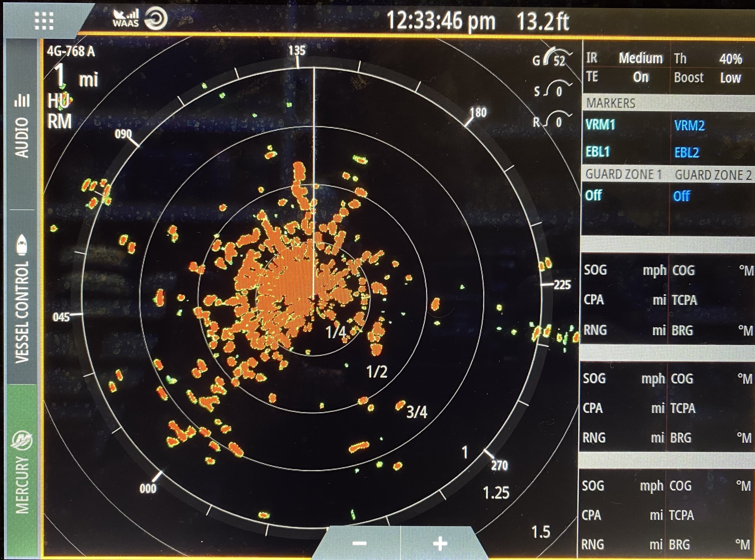Tap the 1.25 range ring label
Image resolution: width=755 pixels, height=560 pixels.
pyautogui.click(x=496, y=493)
